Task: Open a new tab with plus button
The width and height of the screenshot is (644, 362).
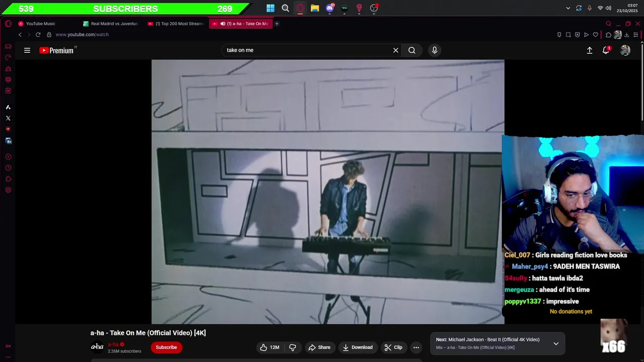Action: coord(277,24)
